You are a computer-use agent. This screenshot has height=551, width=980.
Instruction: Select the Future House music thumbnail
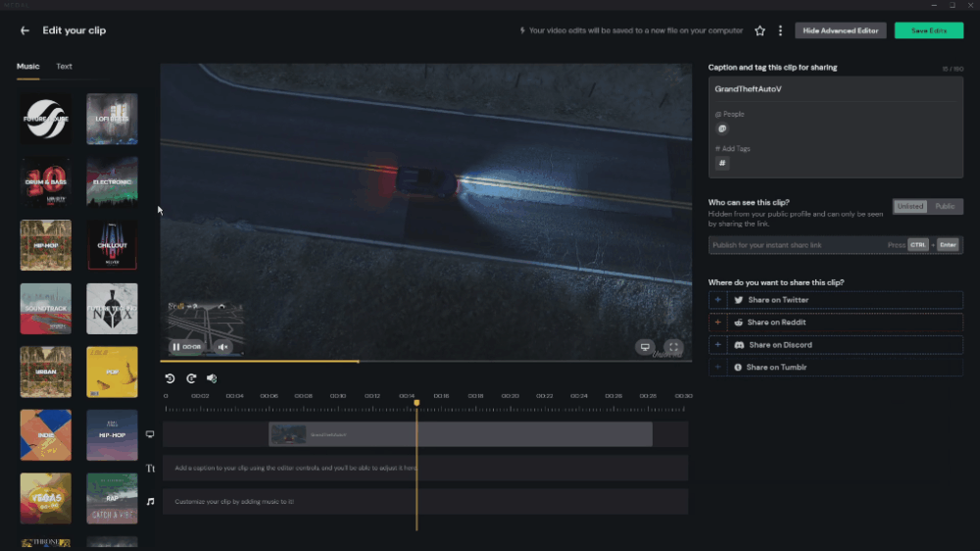(46, 119)
